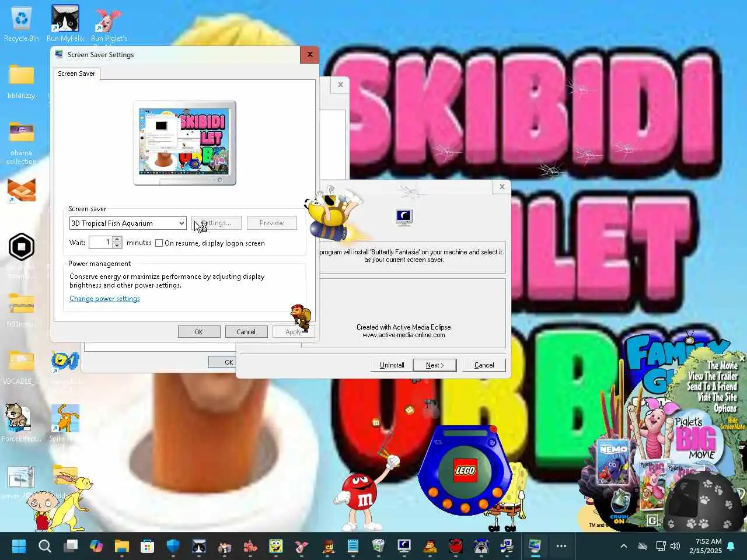Open the bbldrizzy folder on desktop
This screenshot has height=560, width=747.
(21, 82)
